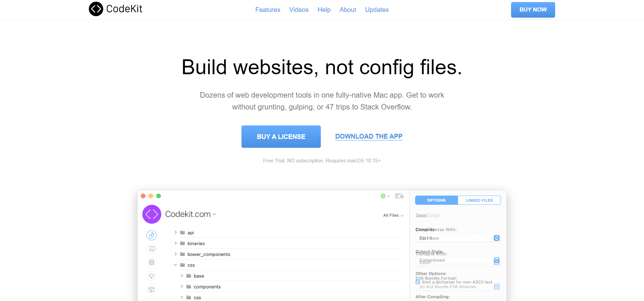Open the Dart Sass compiler dropdown
The width and height of the screenshot is (644, 301).
458,238
